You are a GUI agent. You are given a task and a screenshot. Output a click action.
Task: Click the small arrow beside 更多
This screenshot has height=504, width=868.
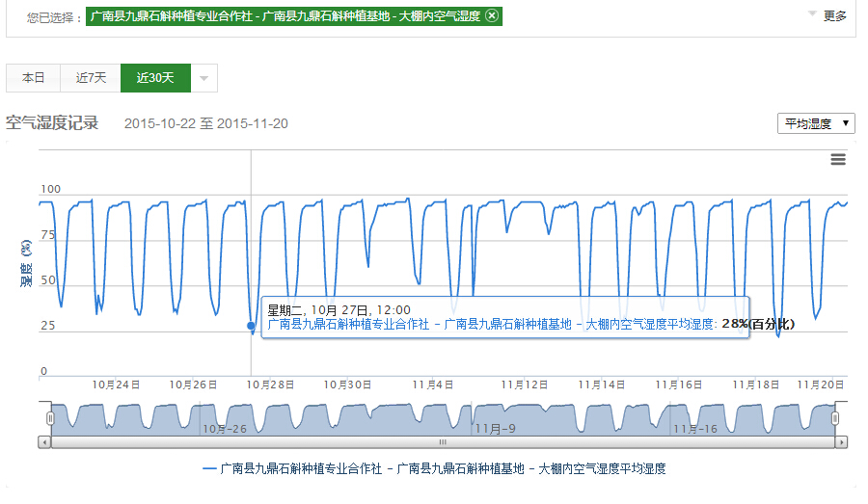812,14
